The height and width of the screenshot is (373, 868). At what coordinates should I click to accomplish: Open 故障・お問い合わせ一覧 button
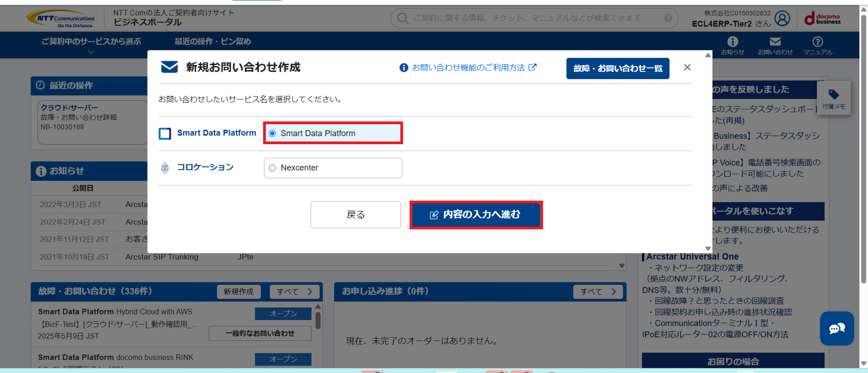click(x=618, y=68)
